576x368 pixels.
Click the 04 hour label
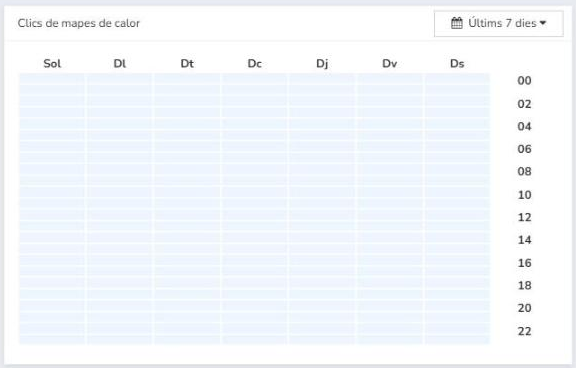(x=524, y=126)
